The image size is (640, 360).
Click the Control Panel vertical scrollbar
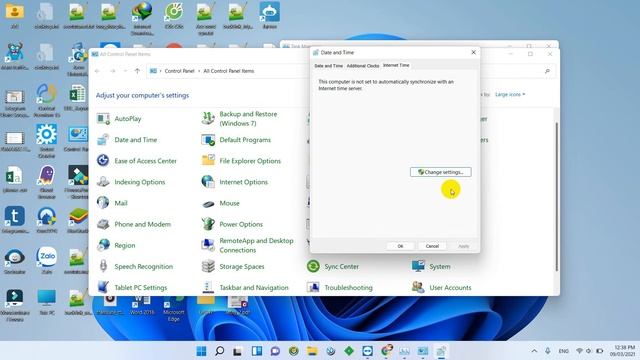pyautogui.click(x=556, y=196)
